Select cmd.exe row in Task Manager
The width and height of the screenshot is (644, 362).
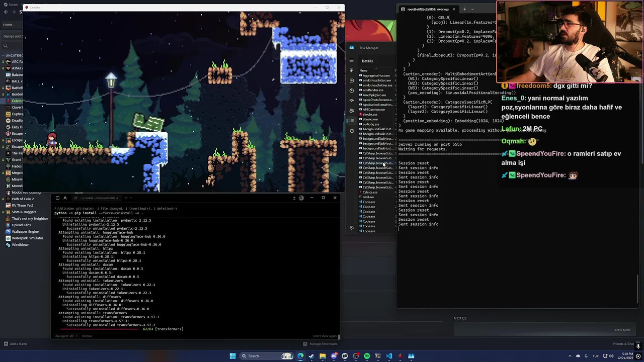368,197
